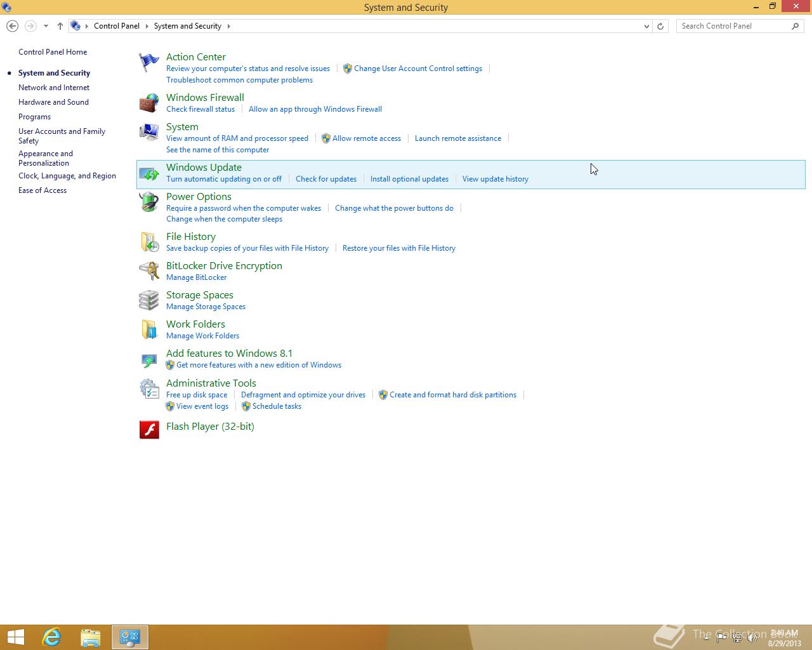Expand the address bar history dropdown

[646, 26]
